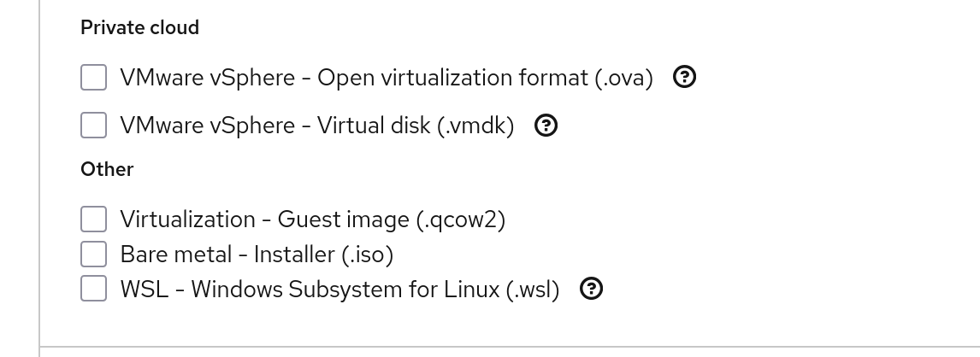This screenshot has width=980, height=357.
Task: Tick the VMware vSphere .ova checkbox
Action: pyautogui.click(x=93, y=78)
